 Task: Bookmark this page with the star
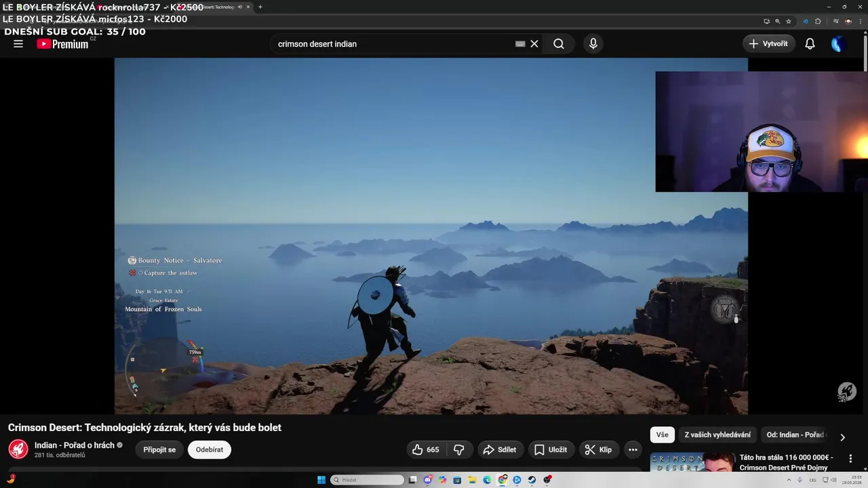[x=788, y=22]
